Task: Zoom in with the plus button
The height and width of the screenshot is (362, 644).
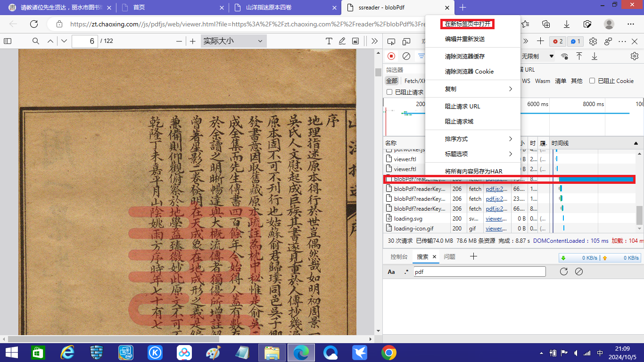Action: coord(192,41)
